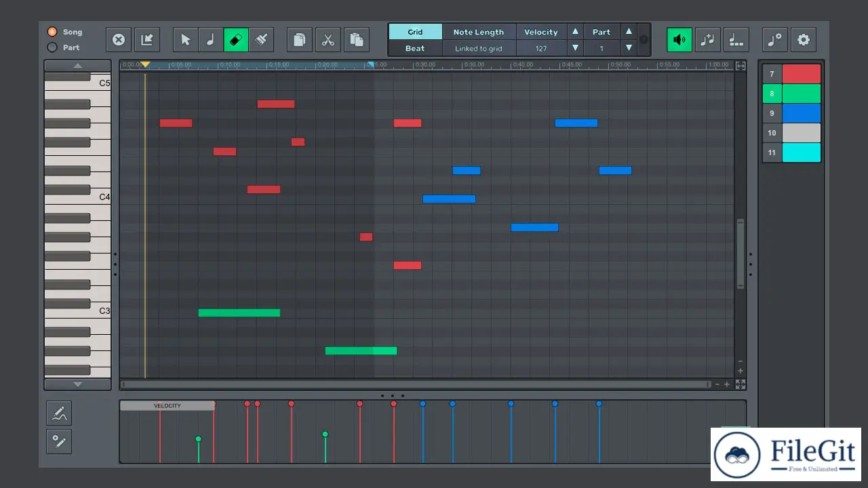
Task: Open the Beat grid value dropdown
Action: [415, 48]
